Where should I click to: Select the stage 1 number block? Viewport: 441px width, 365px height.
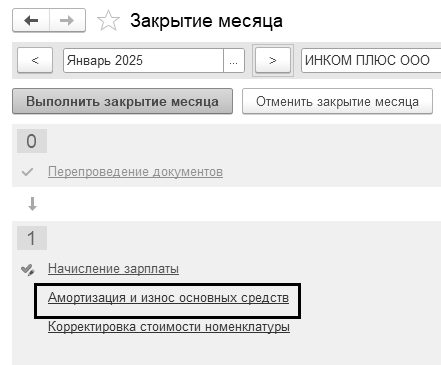[x=32, y=238]
